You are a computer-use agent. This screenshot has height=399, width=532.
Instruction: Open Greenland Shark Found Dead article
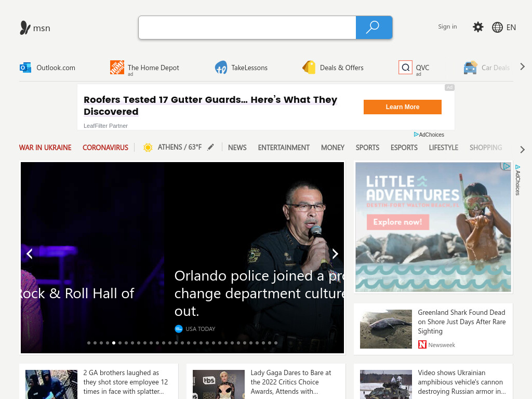click(461, 322)
